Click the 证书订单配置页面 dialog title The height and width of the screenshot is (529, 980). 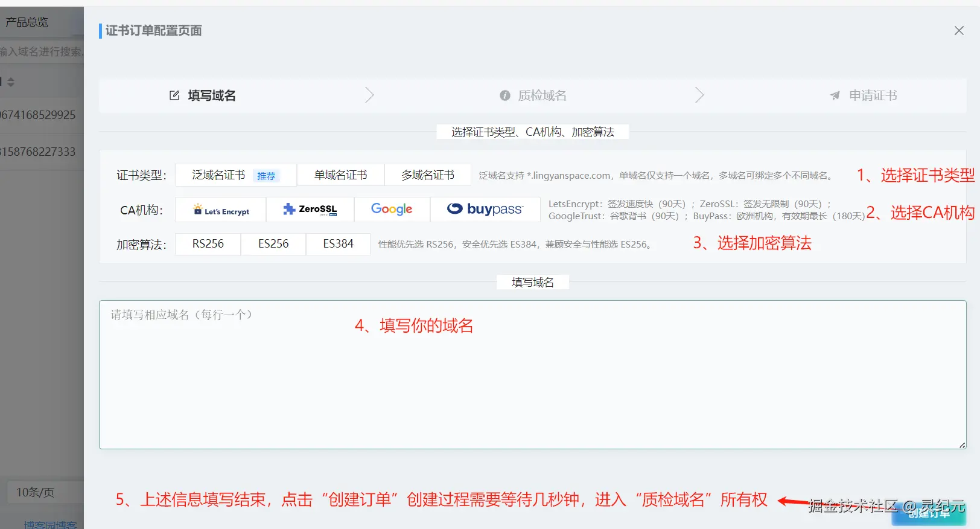(x=153, y=30)
